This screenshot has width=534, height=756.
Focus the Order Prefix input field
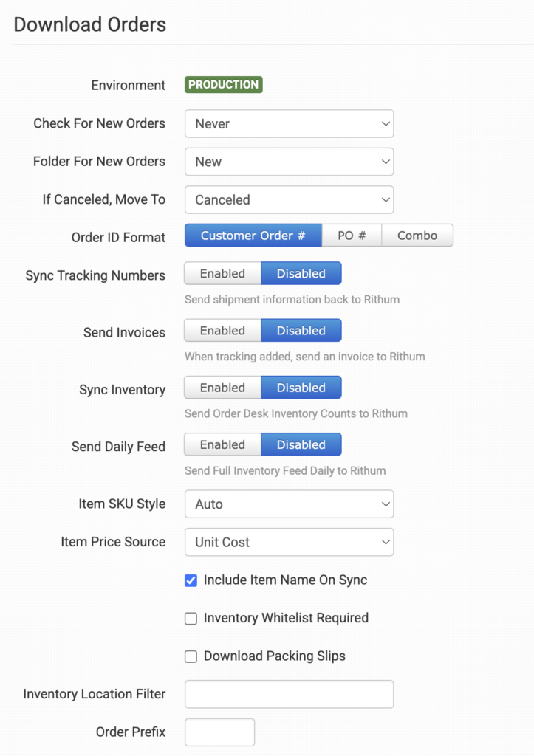(219, 732)
